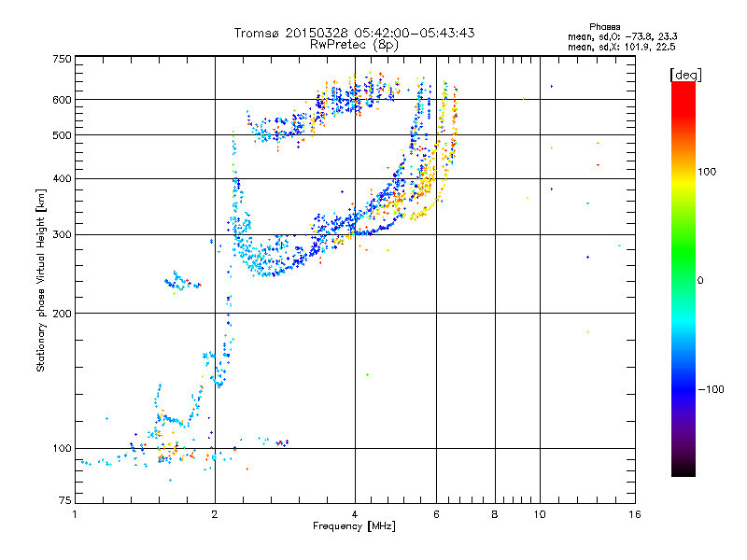Click the 'Stationary phase Virtual Height [km]' axis label

point(41,281)
